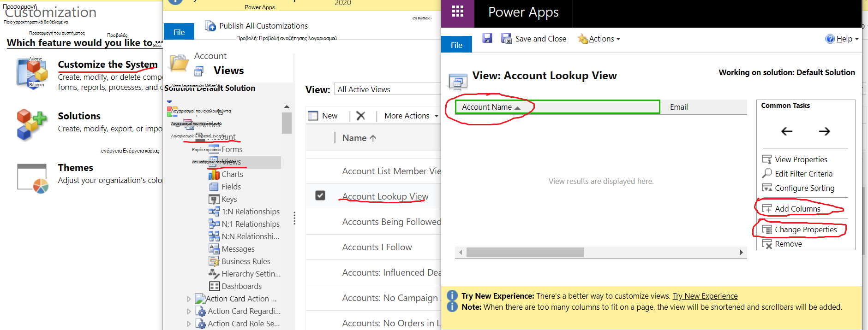Image resolution: width=868 pixels, height=330 pixels.
Task: Select 1:N Relationships tree item
Action: point(250,212)
